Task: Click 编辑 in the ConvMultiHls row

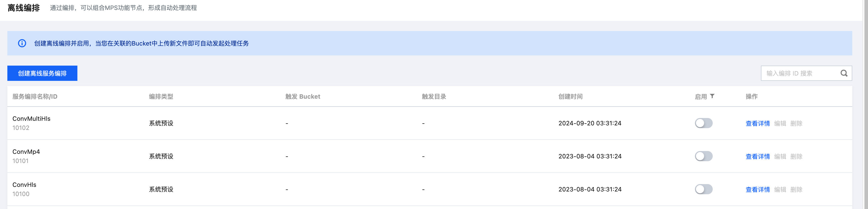Action: pyautogui.click(x=780, y=124)
